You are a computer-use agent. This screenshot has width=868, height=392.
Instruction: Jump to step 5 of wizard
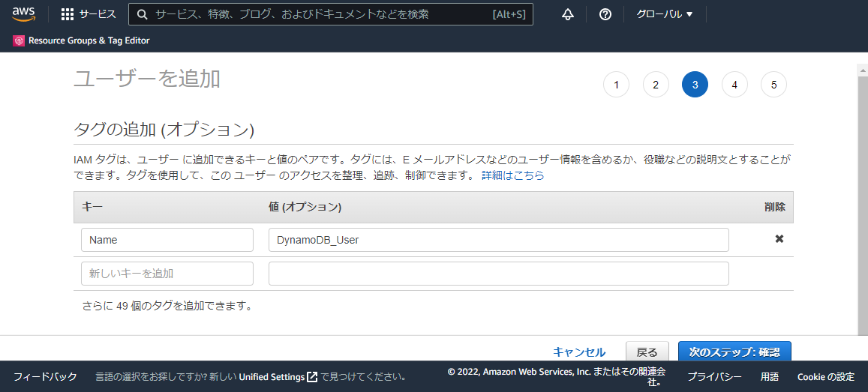(x=773, y=85)
